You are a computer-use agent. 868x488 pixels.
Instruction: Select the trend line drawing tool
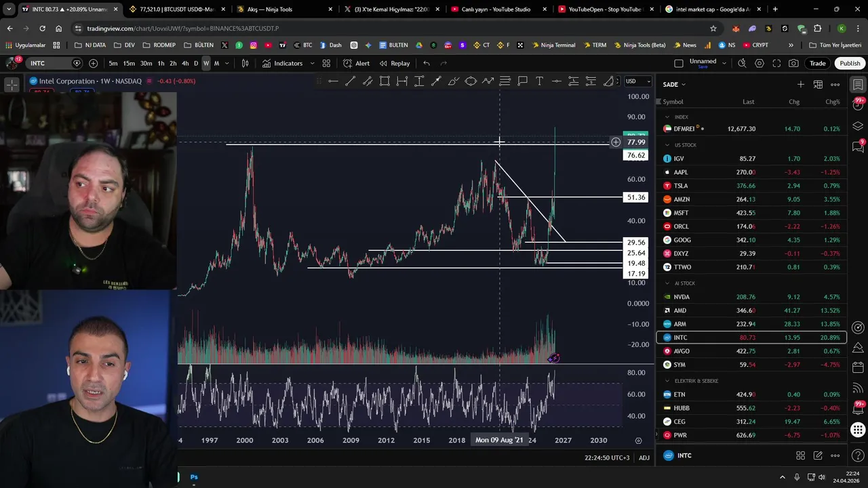350,81
